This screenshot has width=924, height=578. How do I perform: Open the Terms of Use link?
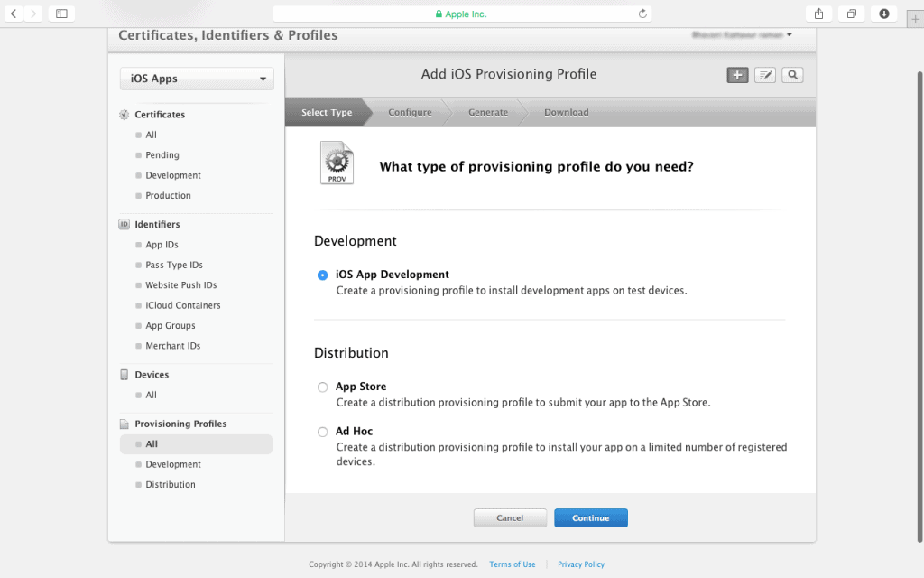coord(513,564)
